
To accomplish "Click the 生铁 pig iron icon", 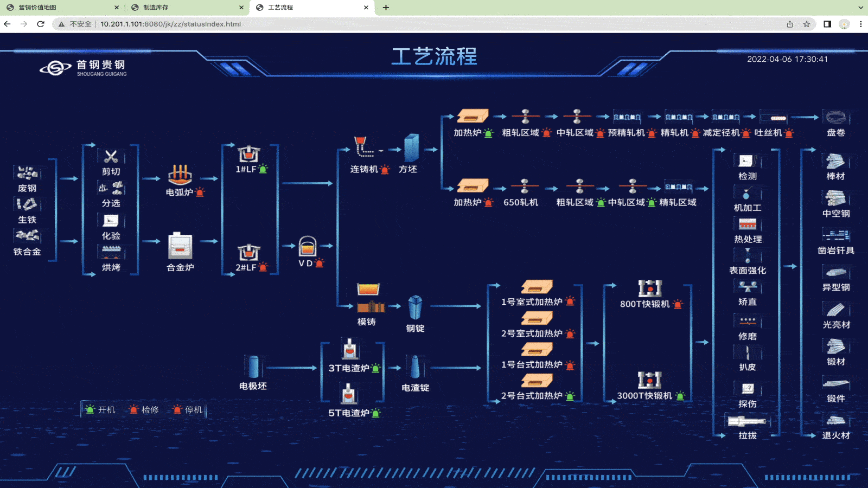I will point(27,204).
